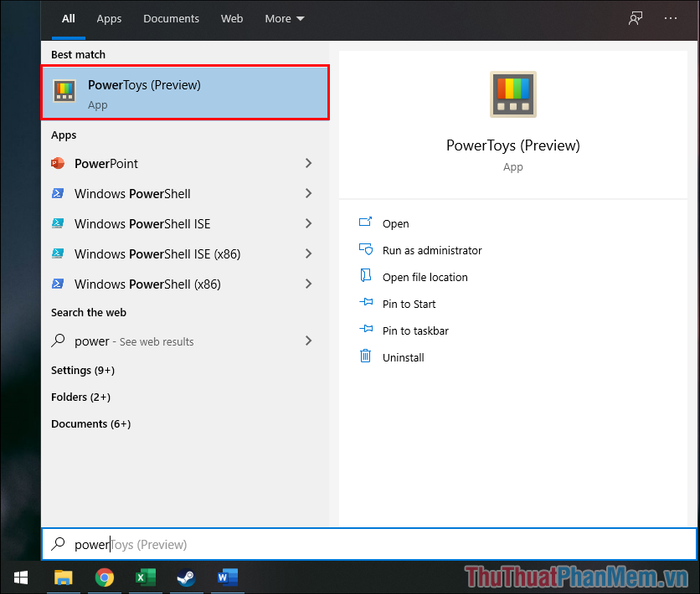Choose Pin to Start

pyautogui.click(x=409, y=304)
